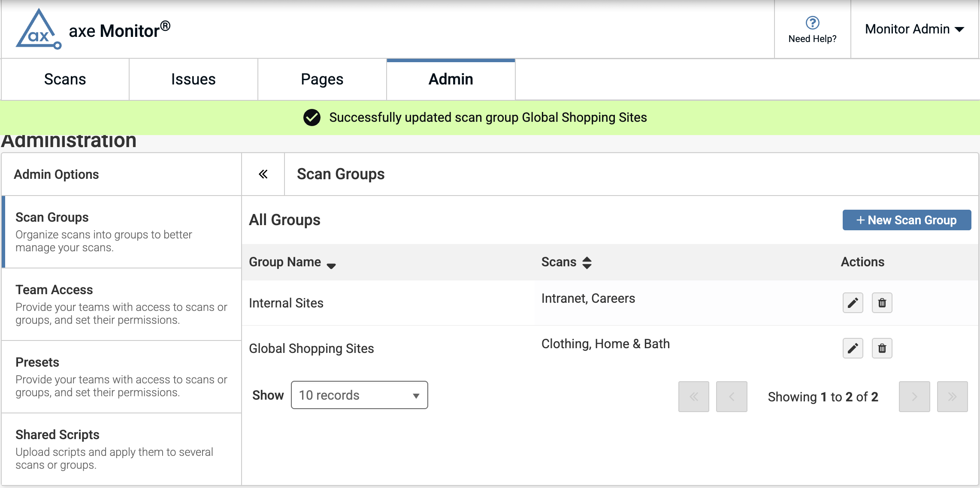The width and height of the screenshot is (980, 488).
Task: Collapse the Admin Options side panel
Action: (x=263, y=174)
